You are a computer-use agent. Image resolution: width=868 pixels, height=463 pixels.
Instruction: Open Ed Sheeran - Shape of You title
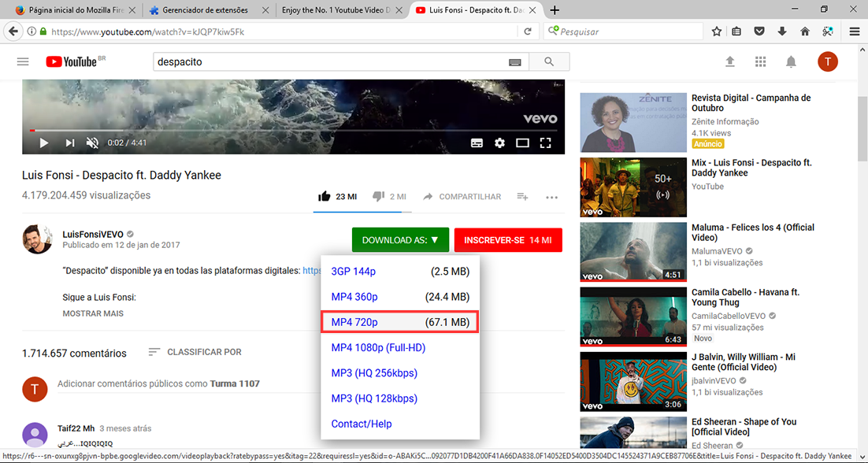(x=744, y=427)
